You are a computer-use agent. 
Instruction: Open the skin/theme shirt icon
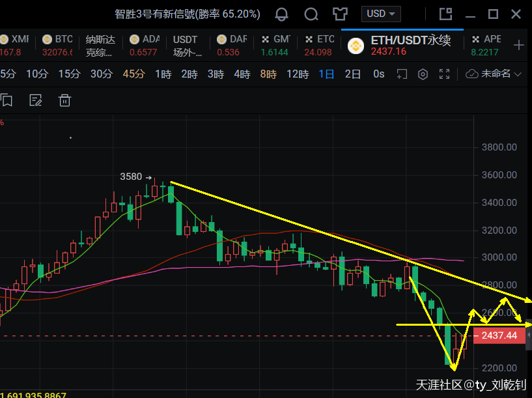coord(340,14)
